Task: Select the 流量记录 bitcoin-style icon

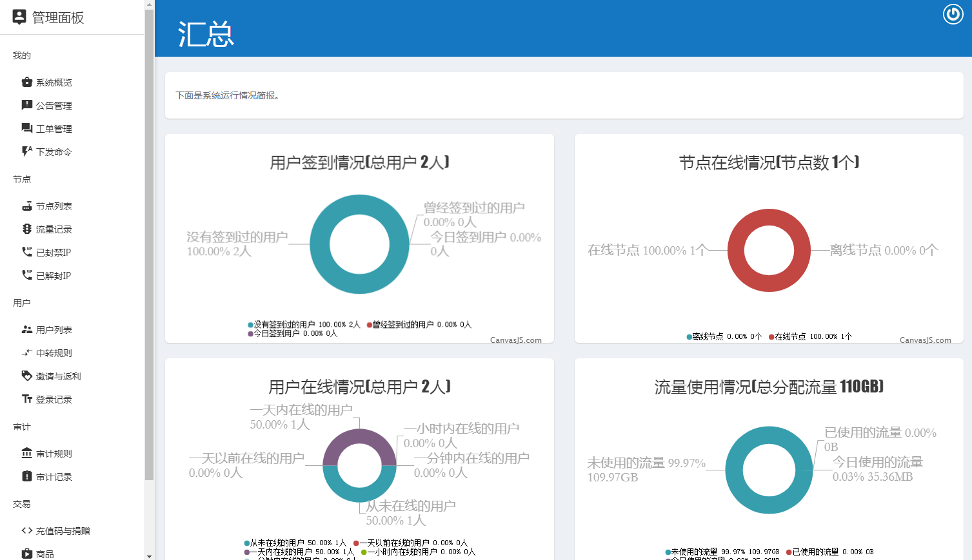Action: point(26,229)
